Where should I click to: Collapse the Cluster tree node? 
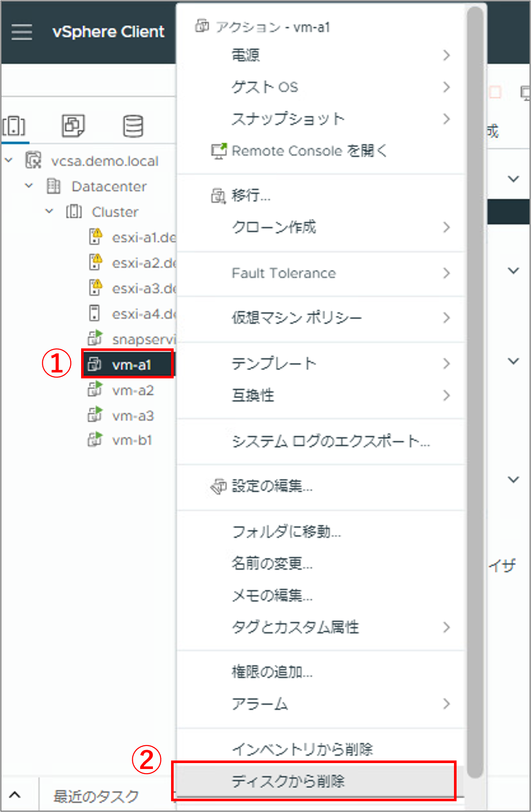(x=49, y=211)
